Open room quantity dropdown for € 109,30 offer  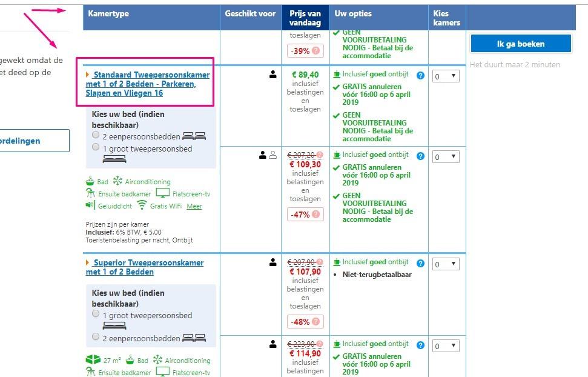(x=446, y=157)
